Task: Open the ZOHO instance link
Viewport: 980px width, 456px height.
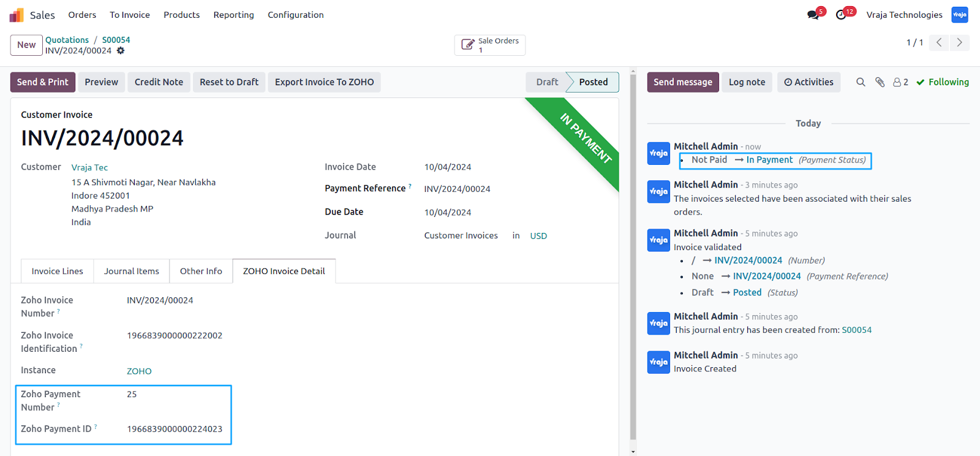Action: pos(139,371)
